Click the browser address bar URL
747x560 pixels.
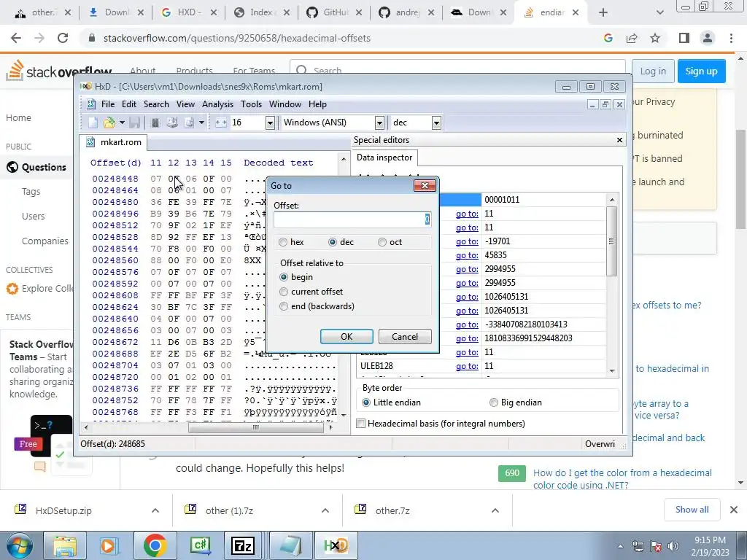coord(237,38)
